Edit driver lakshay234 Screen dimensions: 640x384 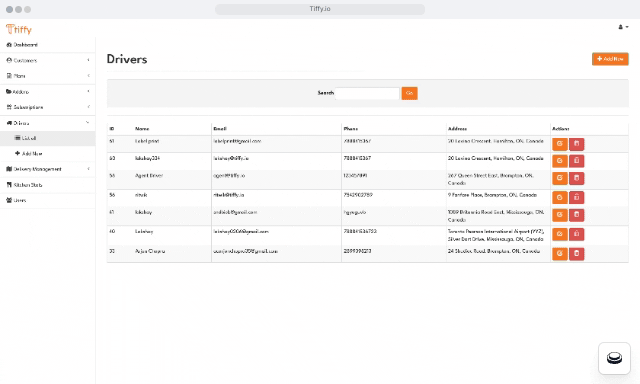coord(560,161)
